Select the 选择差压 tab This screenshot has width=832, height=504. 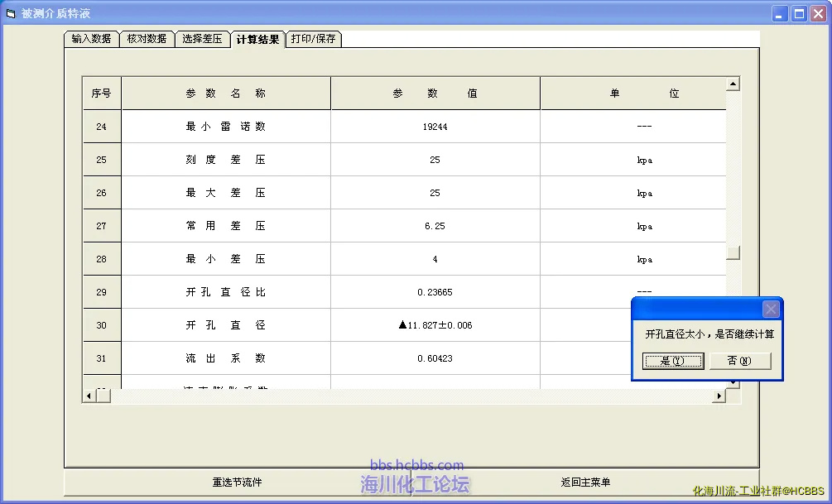[x=202, y=39]
